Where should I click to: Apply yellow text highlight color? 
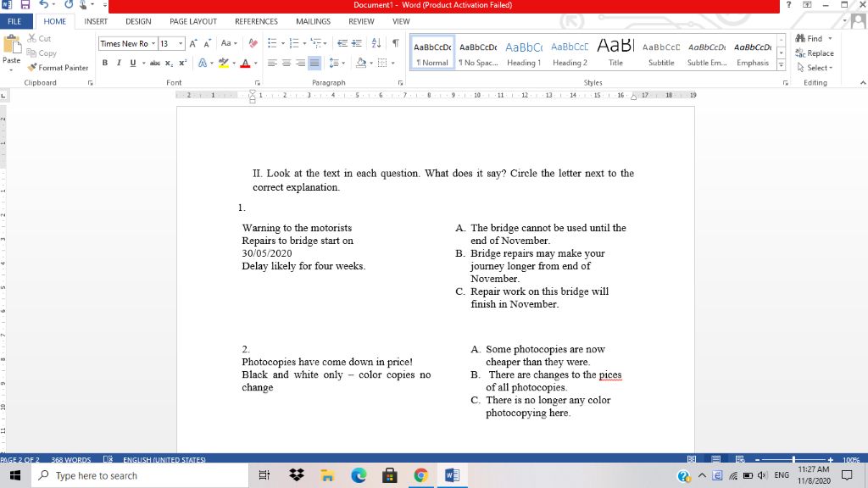[x=224, y=63]
